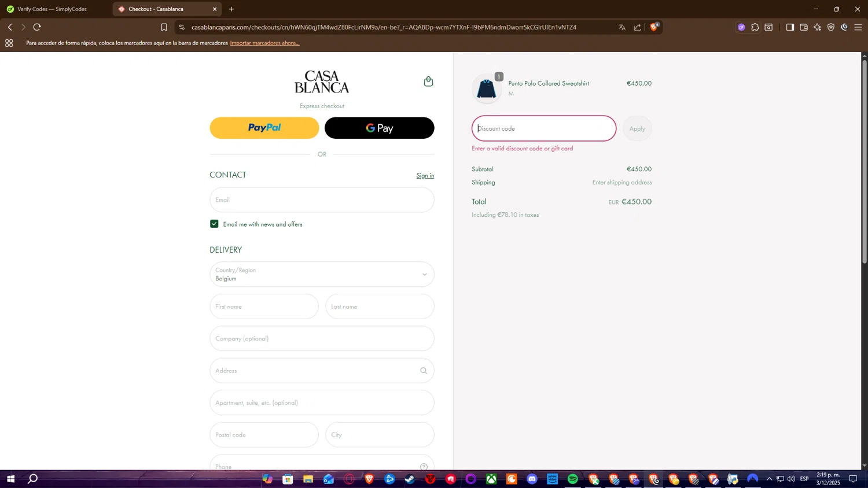Click the Company (optional) field
Screen dimensions: 868x488
(x=322, y=338)
